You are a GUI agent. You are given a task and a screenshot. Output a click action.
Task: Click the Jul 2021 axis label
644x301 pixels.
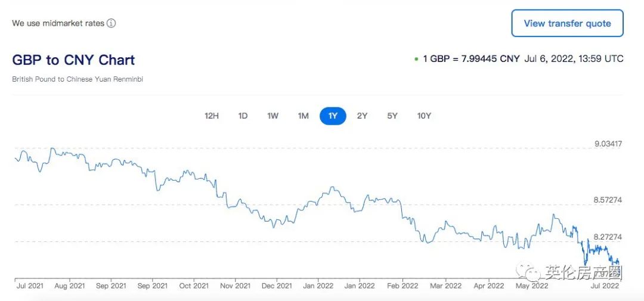click(x=29, y=286)
